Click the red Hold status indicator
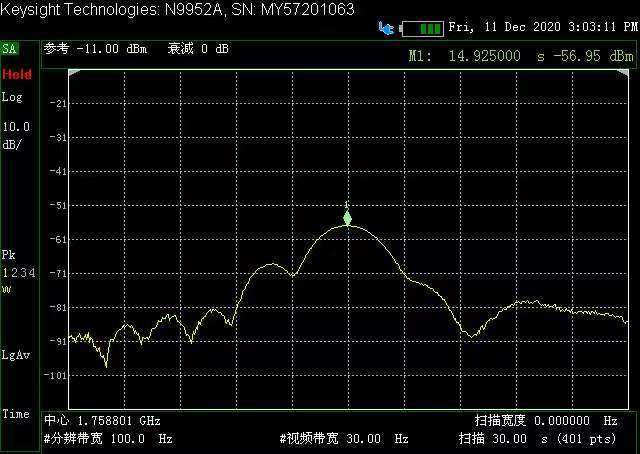This screenshot has height=454, width=640. pos(16,74)
